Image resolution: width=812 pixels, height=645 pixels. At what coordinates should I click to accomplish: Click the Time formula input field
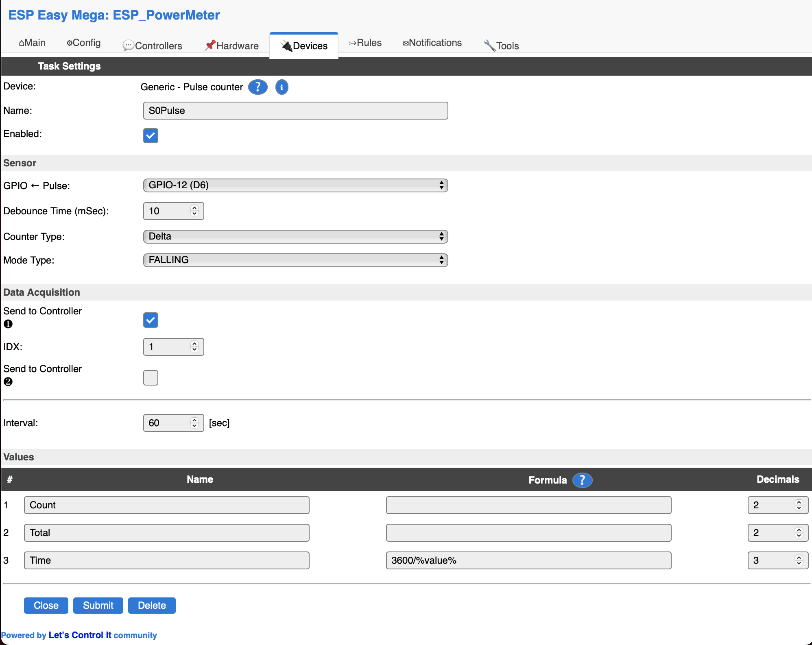(528, 560)
